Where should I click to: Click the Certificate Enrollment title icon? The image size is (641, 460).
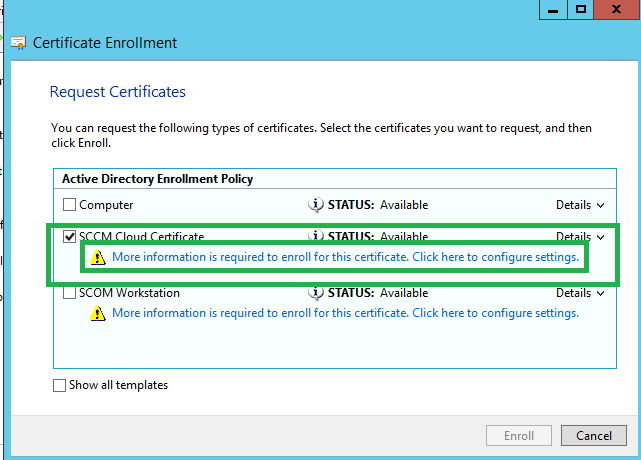(18, 43)
